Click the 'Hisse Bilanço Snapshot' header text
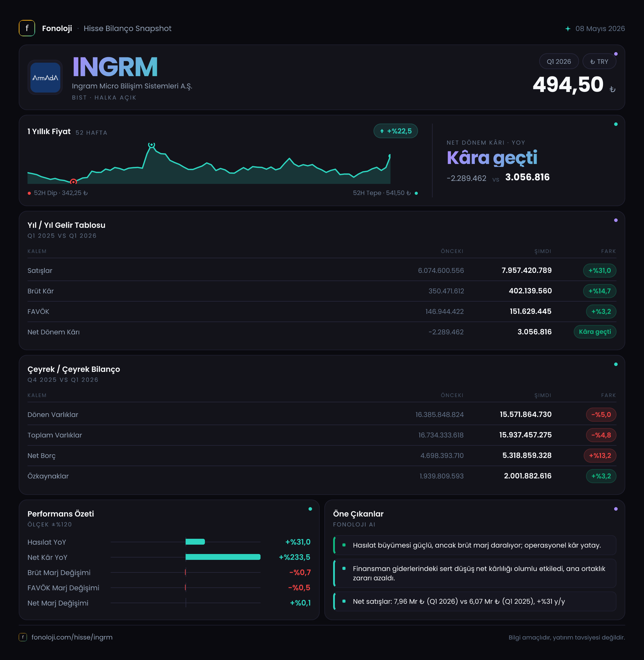Image resolution: width=644 pixels, height=660 pixels. pyautogui.click(x=128, y=28)
